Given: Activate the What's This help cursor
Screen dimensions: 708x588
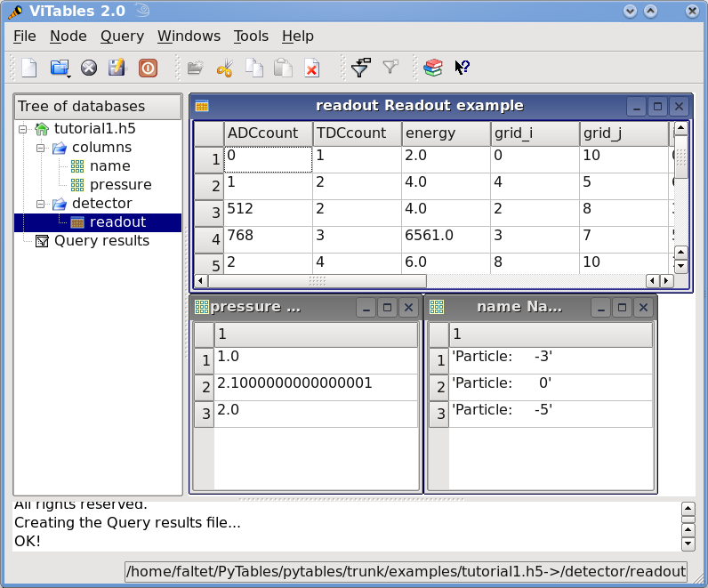Looking at the screenshot, I should (462, 68).
